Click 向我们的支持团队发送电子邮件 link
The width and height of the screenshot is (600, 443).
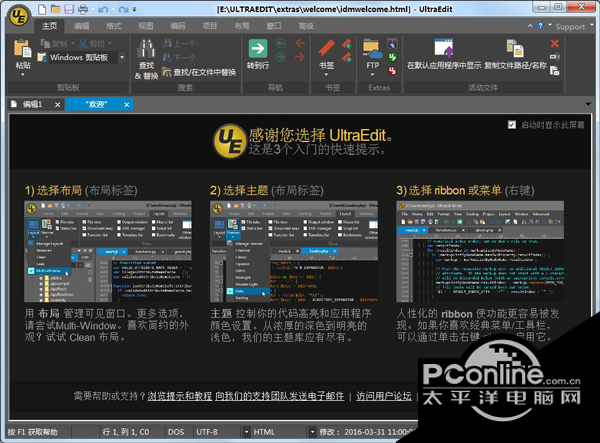click(280, 396)
